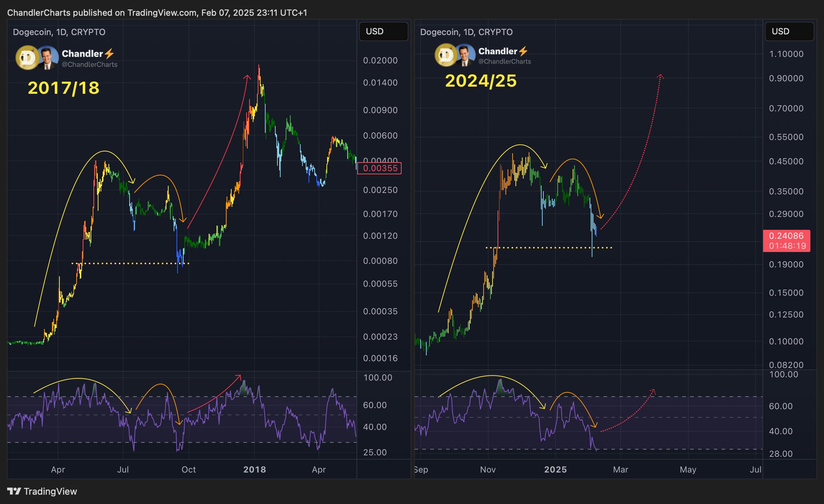The image size is (824, 504).
Task: Follow the @ChandlerCharts handle link on the left chart
Action: click(89, 65)
